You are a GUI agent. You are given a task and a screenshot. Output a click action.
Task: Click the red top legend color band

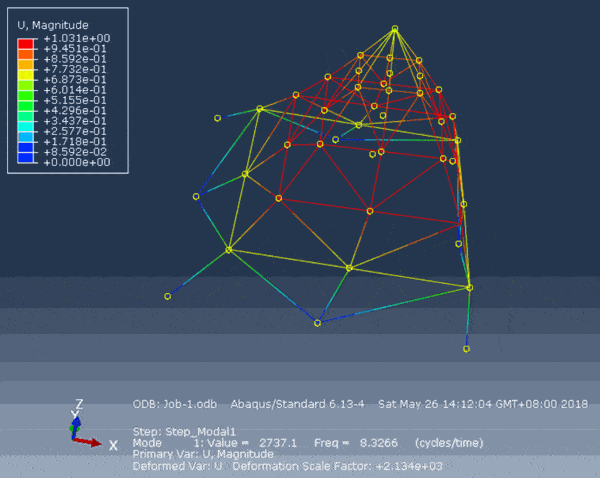pos(25,43)
